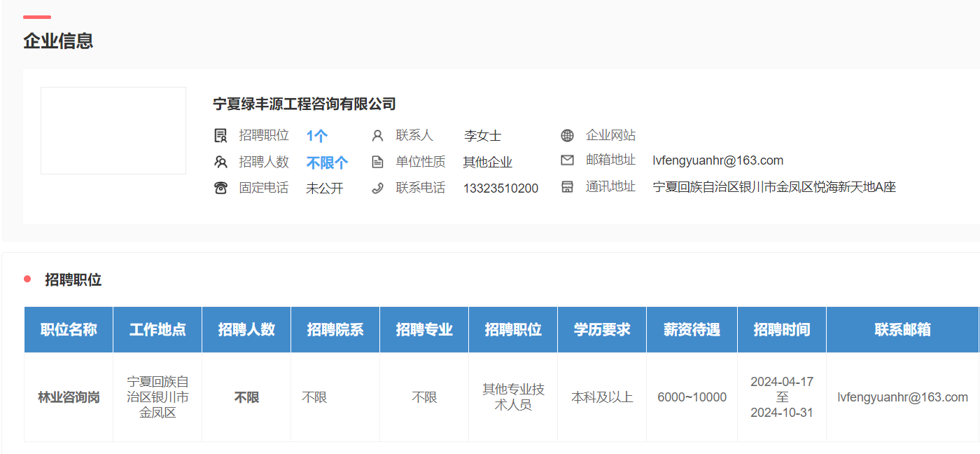Click the 招聘时间 column header
Screen dimensions: 980x454
[781, 329]
